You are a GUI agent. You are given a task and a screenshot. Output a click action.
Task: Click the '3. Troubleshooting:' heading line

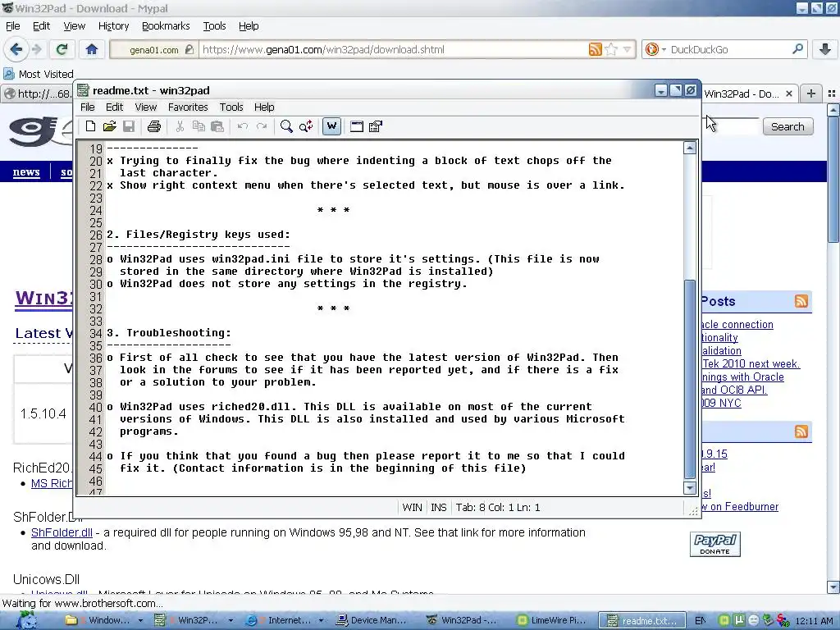pos(169,333)
